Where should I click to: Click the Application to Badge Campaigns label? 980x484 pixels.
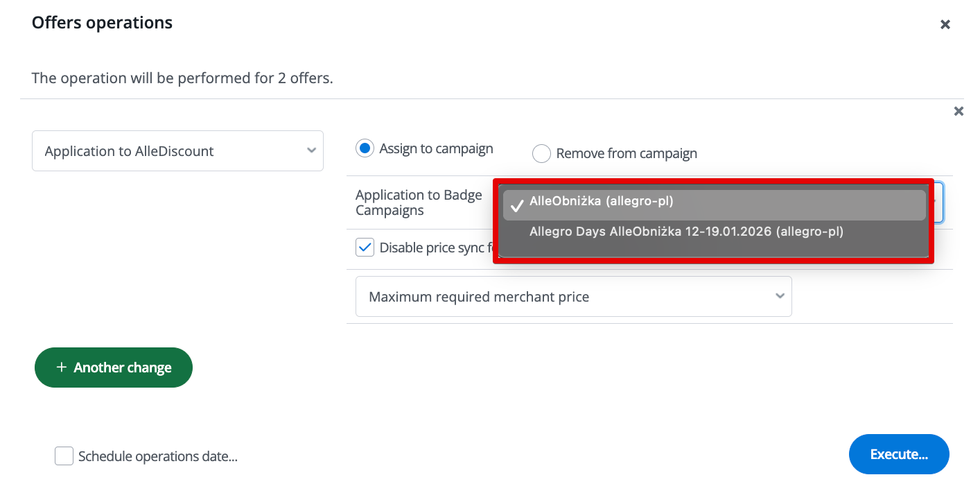[x=419, y=203]
